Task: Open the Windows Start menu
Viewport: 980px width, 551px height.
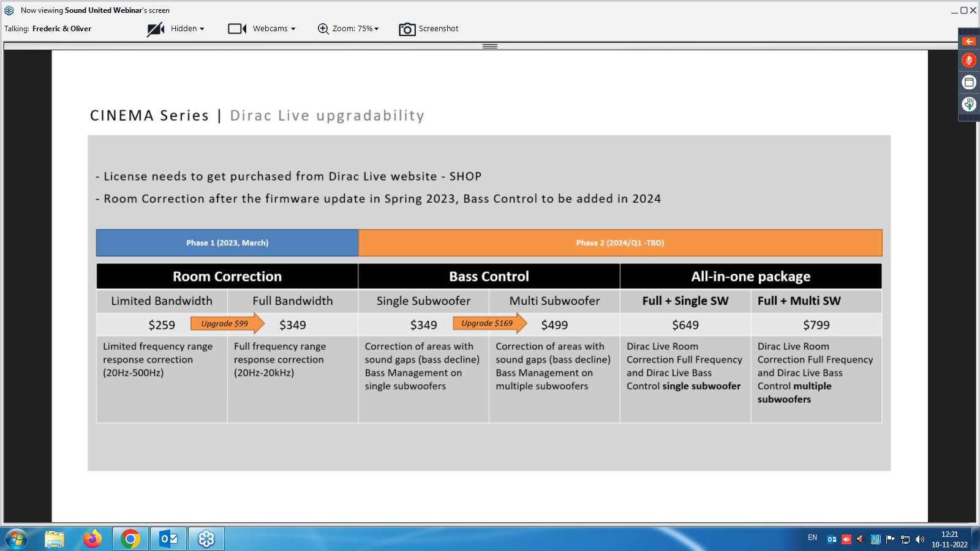Action: coord(17,539)
